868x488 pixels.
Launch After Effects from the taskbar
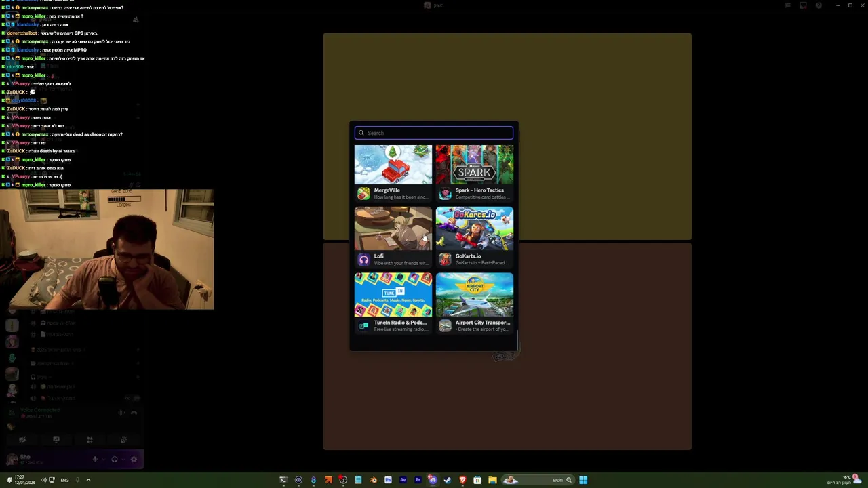(x=403, y=480)
